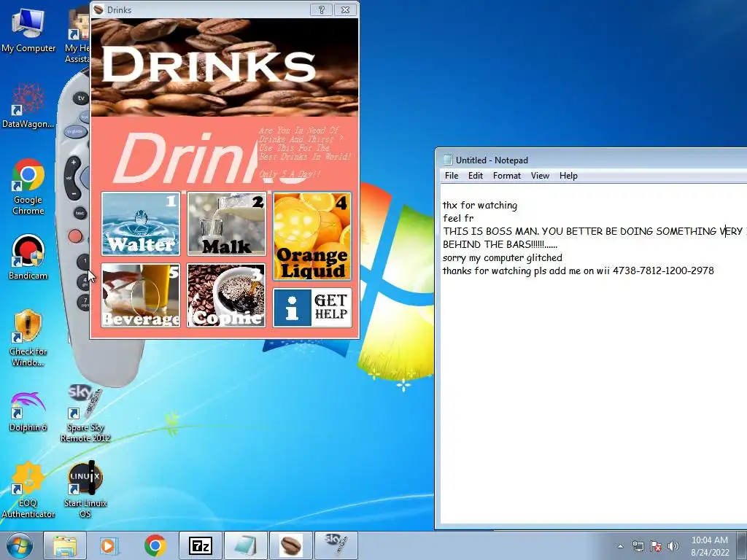The image size is (747, 560).
Task: Click the coffee bean icon in Drinks title bar
Action: (98, 9)
